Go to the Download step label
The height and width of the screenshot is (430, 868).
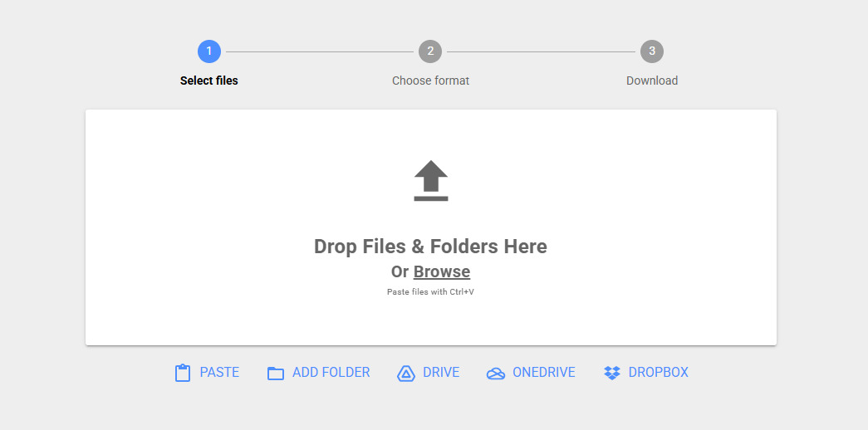(652, 81)
